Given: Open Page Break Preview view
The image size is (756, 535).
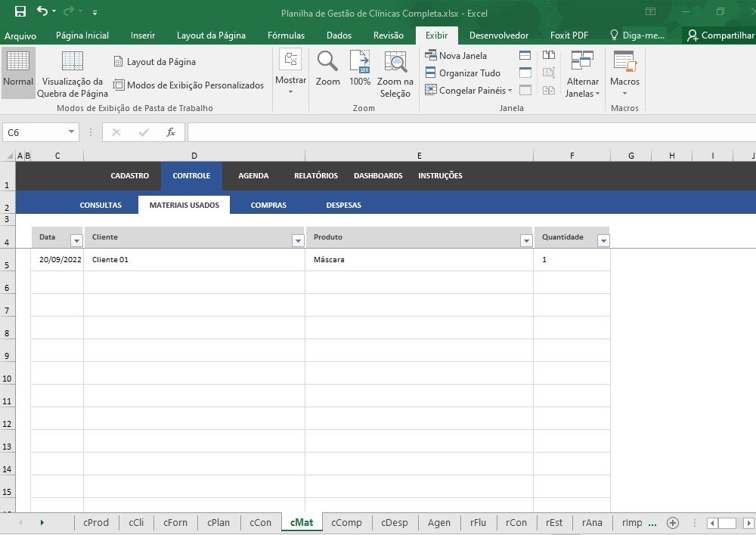Looking at the screenshot, I should [73, 74].
